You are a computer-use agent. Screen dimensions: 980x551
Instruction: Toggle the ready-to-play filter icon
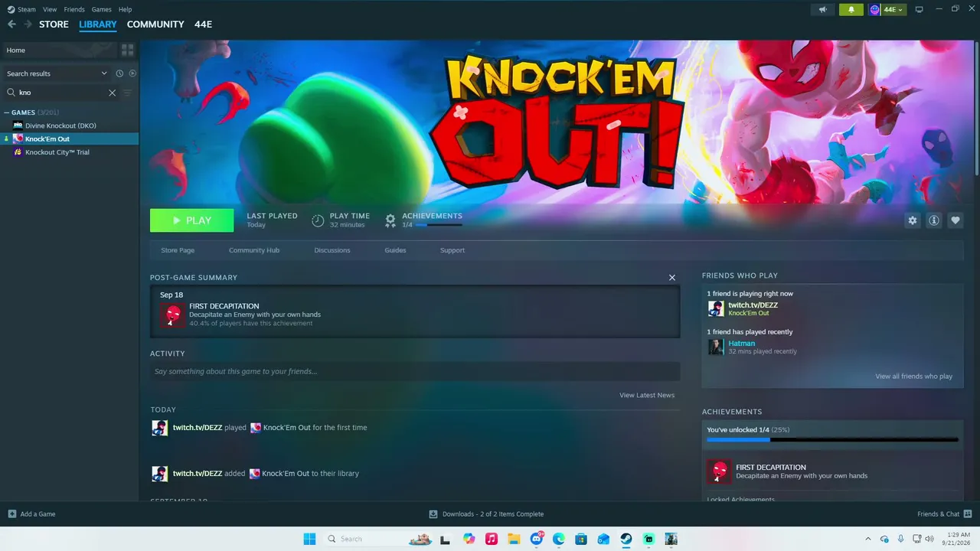pyautogui.click(x=132, y=73)
